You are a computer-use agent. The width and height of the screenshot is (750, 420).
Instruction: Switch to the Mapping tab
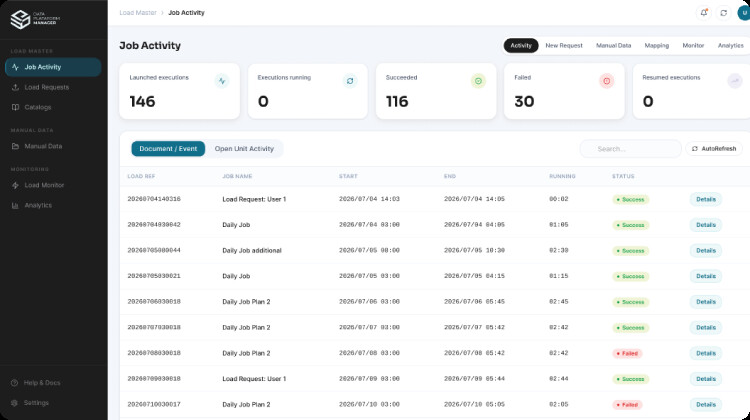point(656,45)
